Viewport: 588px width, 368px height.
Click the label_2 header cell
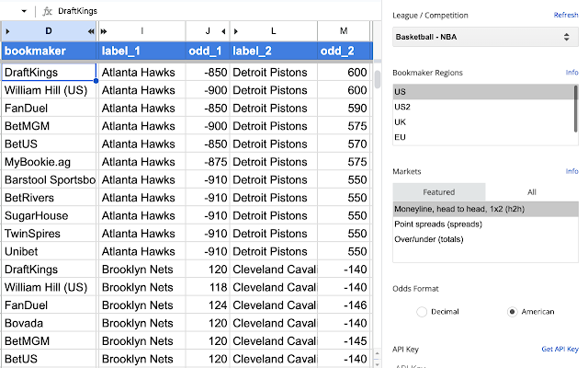tap(274, 51)
